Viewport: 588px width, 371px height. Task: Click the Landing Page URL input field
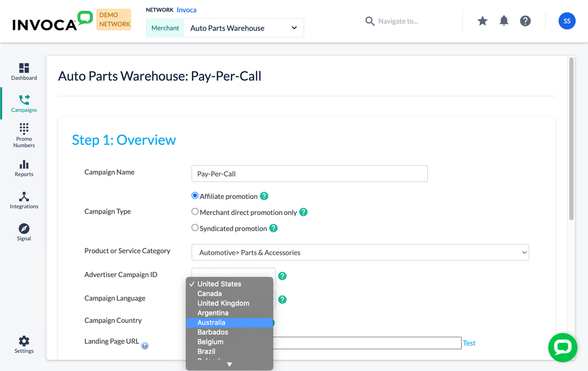(x=367, y=343)
